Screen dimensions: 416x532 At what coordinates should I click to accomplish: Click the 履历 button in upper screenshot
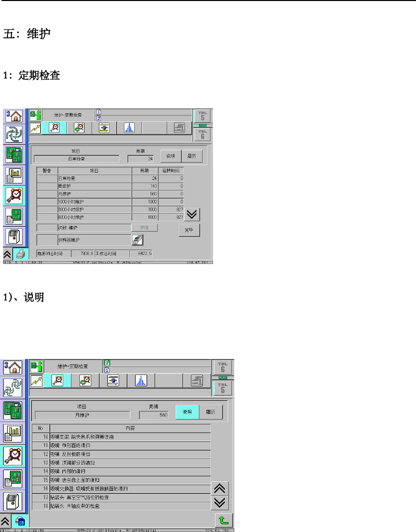(x=192, y=156)
